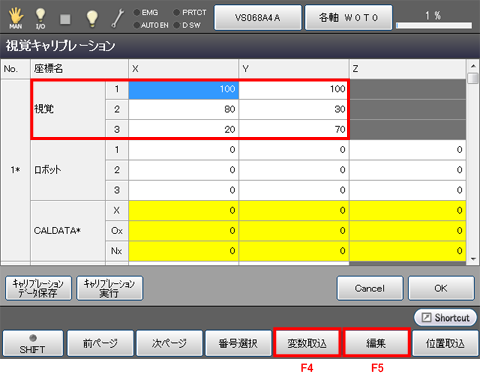The width and height of the screenshot is (480, 374).
Task: Click the Nx row label cell
Action: pos(117,251)
